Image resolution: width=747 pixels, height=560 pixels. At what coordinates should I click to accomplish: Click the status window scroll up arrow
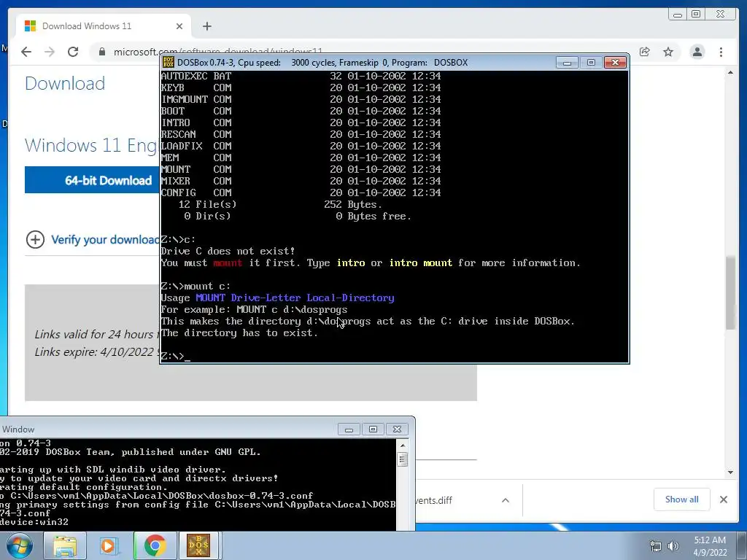coord(403,446)
